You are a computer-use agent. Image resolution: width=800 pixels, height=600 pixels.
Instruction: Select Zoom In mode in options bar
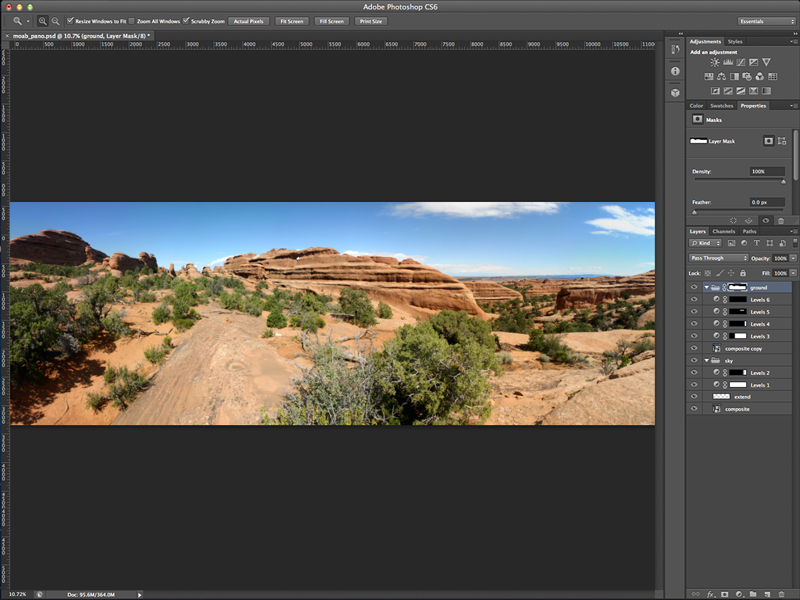pos(42,21)
